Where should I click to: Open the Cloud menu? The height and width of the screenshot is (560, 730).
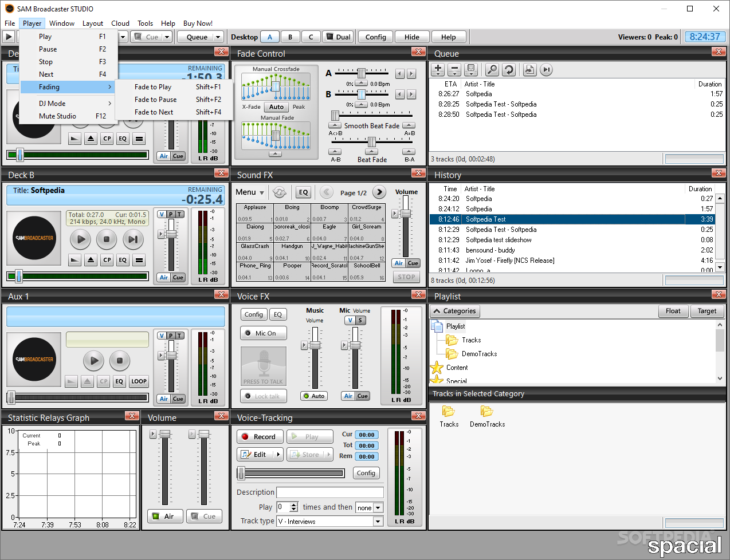coord(120,23)
